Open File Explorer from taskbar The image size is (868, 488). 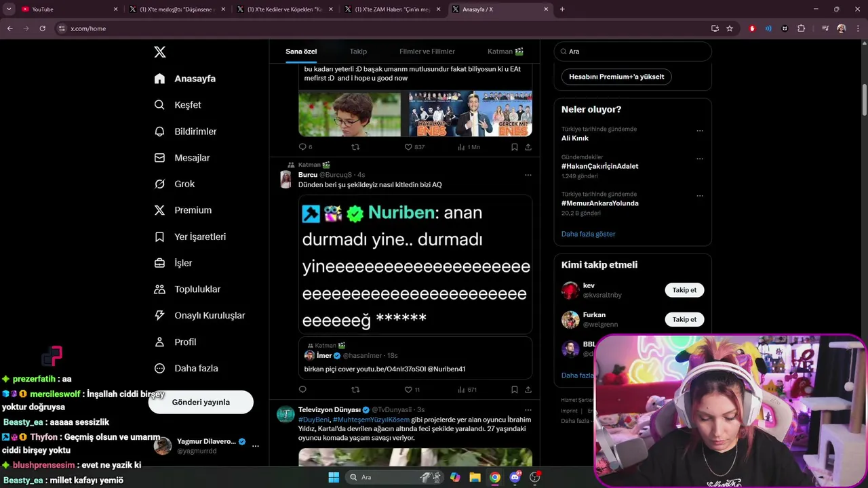pos(475,477)
